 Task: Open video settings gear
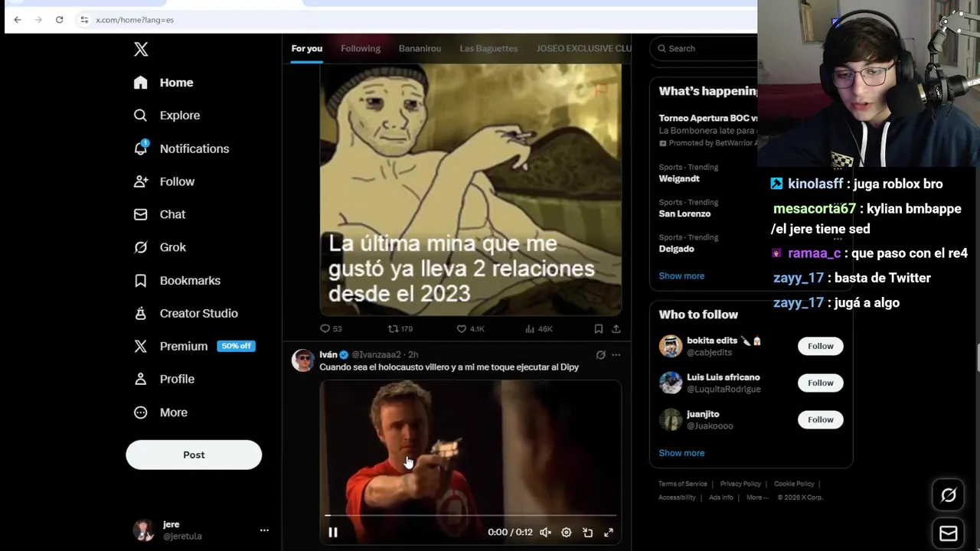[x=567, y=532]
